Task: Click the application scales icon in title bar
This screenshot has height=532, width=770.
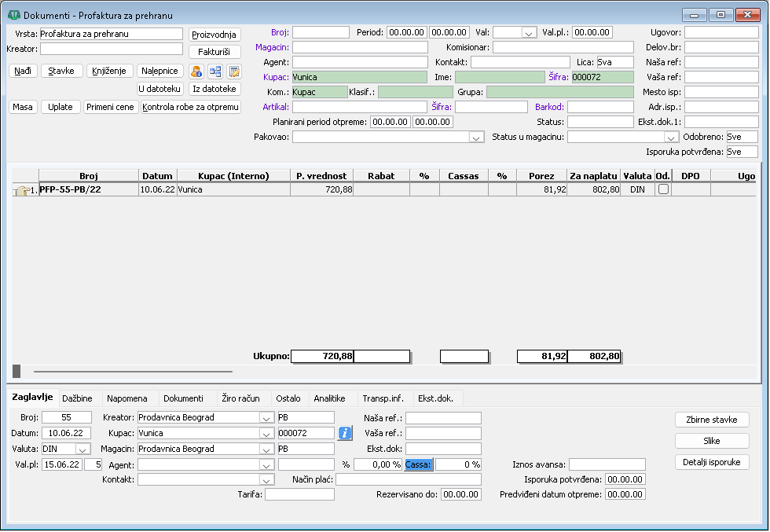Action: [14, 15]
